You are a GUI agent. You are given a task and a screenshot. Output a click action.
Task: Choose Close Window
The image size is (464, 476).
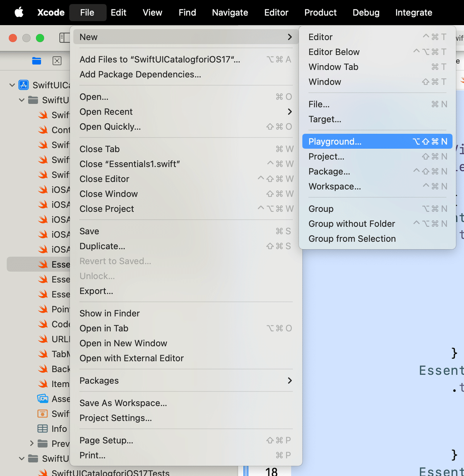point(186,194)
